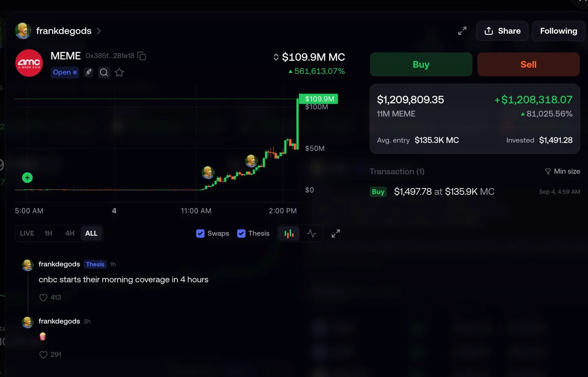Screen dimensions: 588x377
Task: Click the pen edit icon beside Open
Action: pyautogui.click(x=88, y=72)
